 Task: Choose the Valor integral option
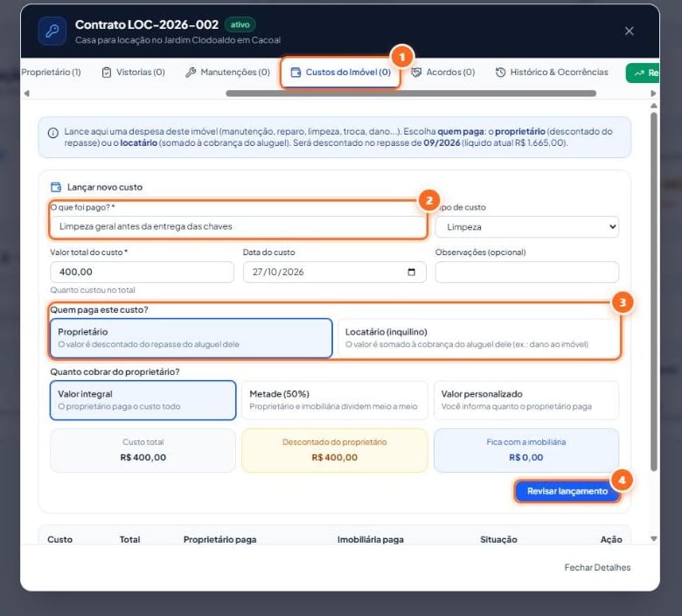point(143,400)
